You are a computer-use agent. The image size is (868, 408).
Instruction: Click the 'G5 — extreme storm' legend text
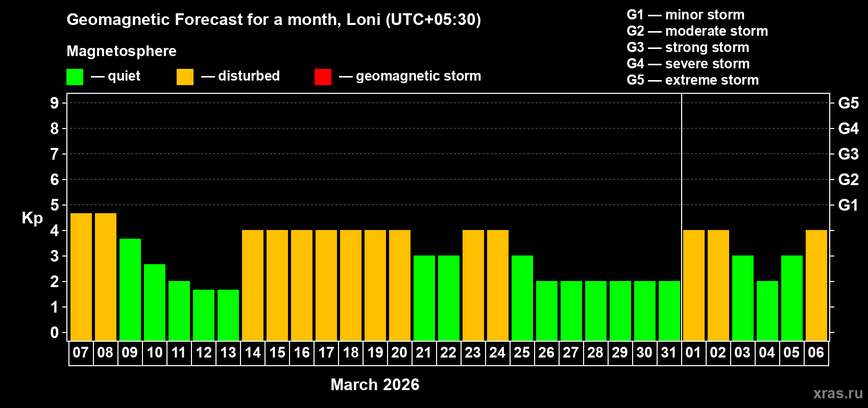click(693, 80)
